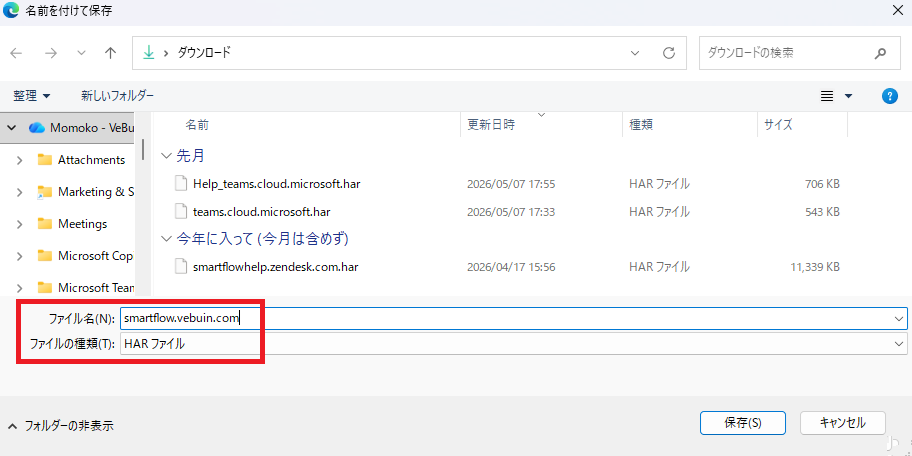Screen dimensions: 912x456
Task: Expand the Attachments folder node
Action: pyautogui.click(x=19, y=160)
